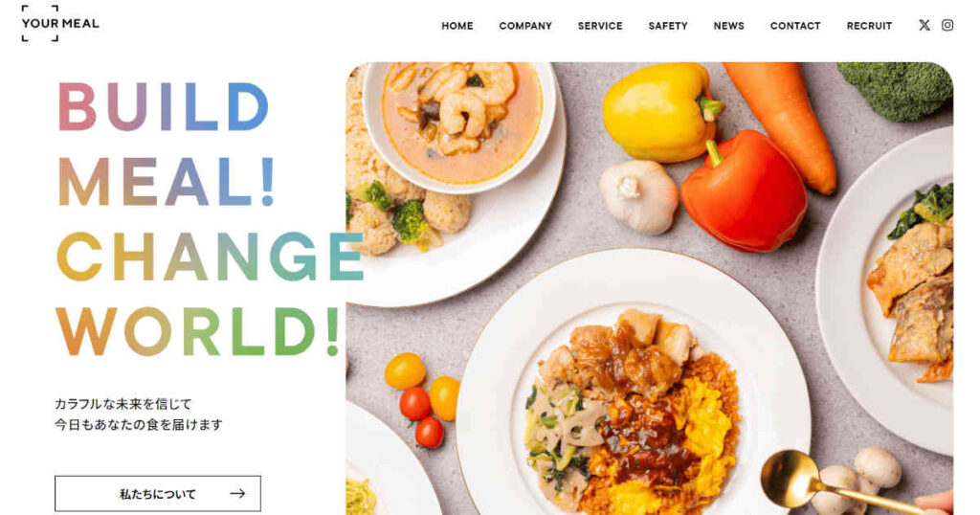Click the CHANGE headline word
Viewport: 980px width, 515px height.
(x=211, y=257)
